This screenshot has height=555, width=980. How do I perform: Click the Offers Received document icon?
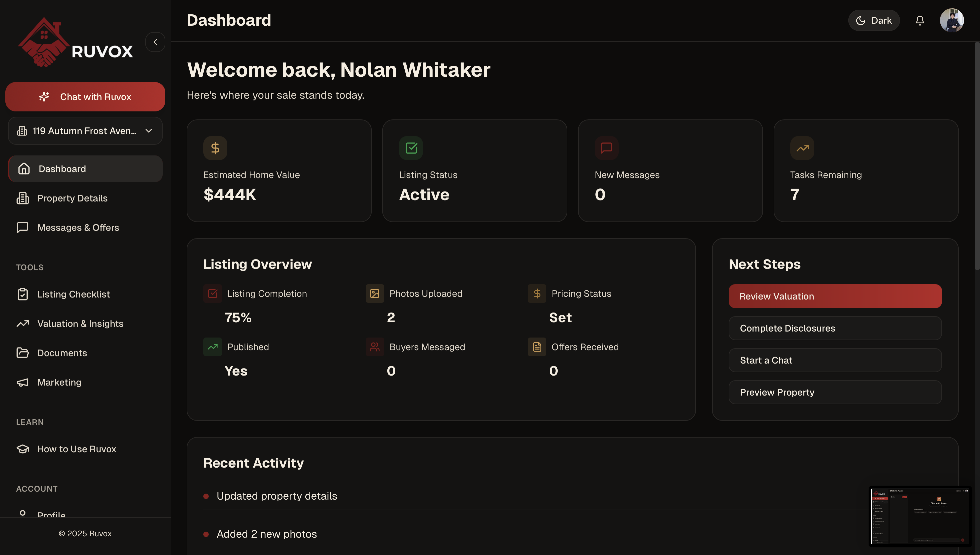pos(537,347)
